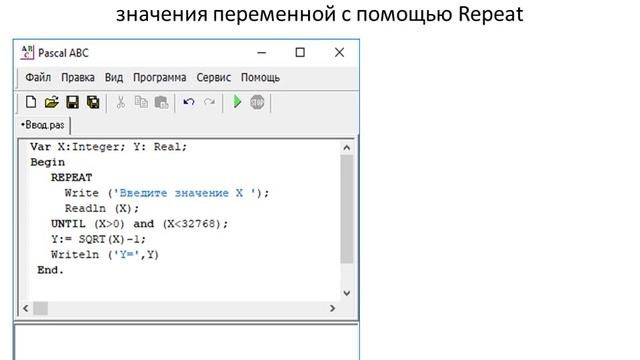
Task: Open the Правка menu
Action: pyautogui.click(x=78, y=78)
